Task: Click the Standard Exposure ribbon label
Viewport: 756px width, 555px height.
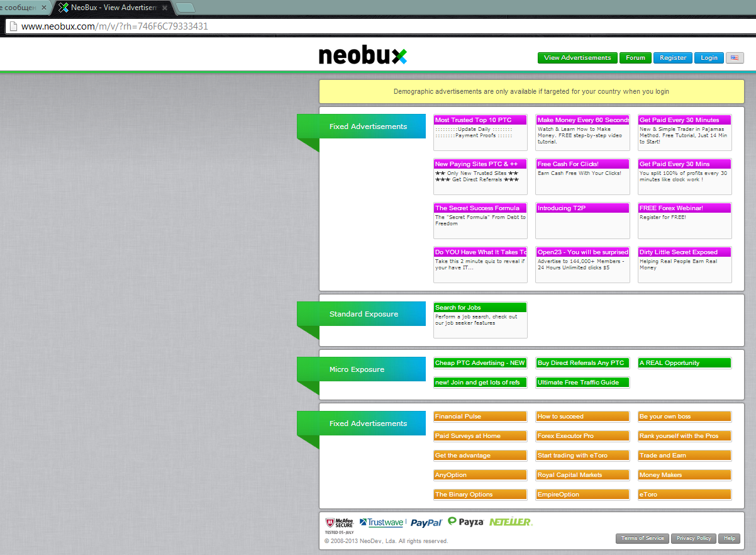Action: pyautogui.click(x=364, y=314)
